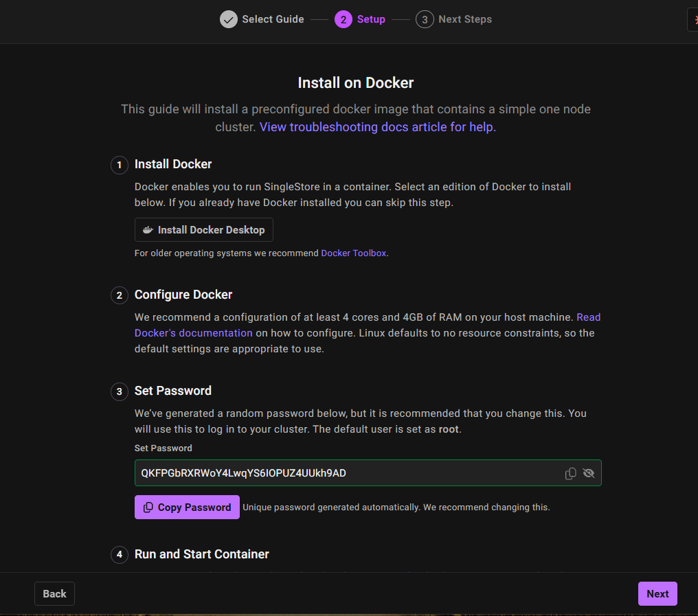Image resolution: width=698 pixels, height=616 pixels.
Task: Select the Next Steps step label
Action: click(x=465, y=20)
